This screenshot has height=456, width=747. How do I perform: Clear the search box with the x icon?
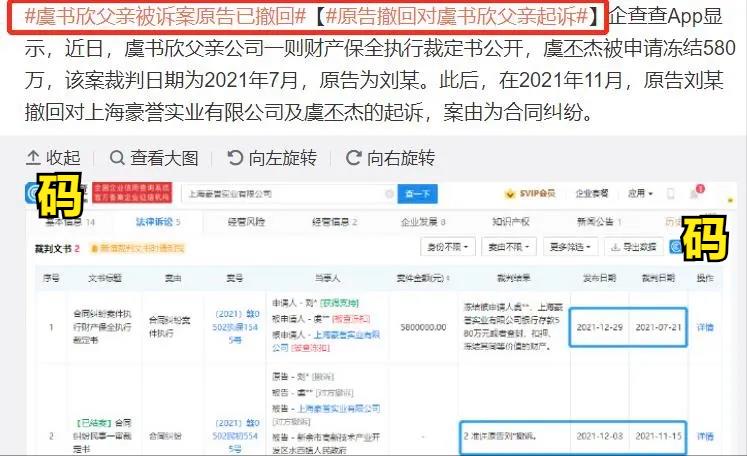click(x=389, y=194)
